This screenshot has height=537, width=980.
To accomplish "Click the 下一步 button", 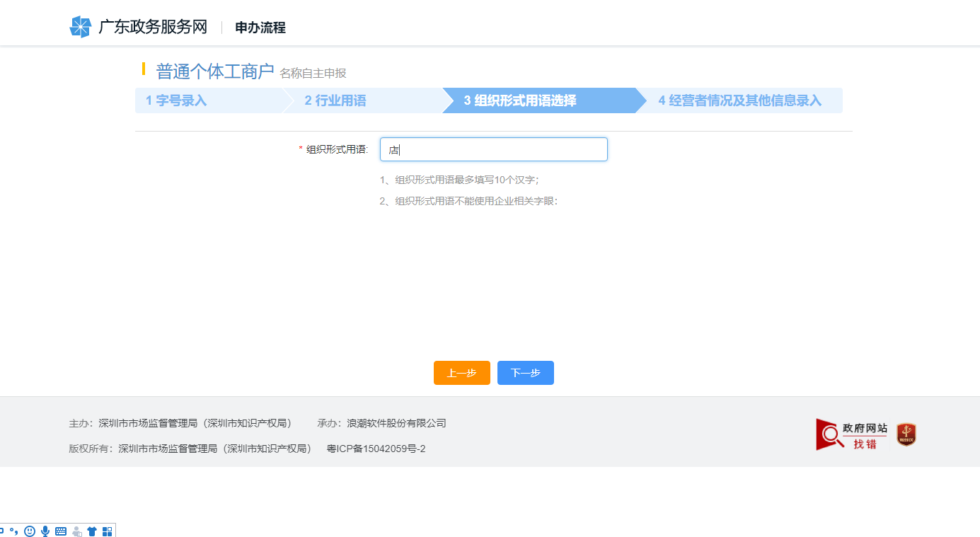I will (525, 373).
